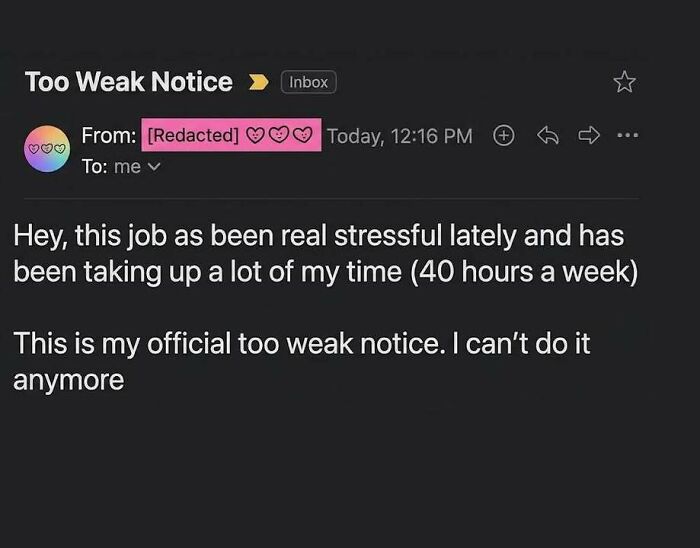Click the "official too weak notice" sentence
This screenshot has height=548, width=700.
(229, 343)
